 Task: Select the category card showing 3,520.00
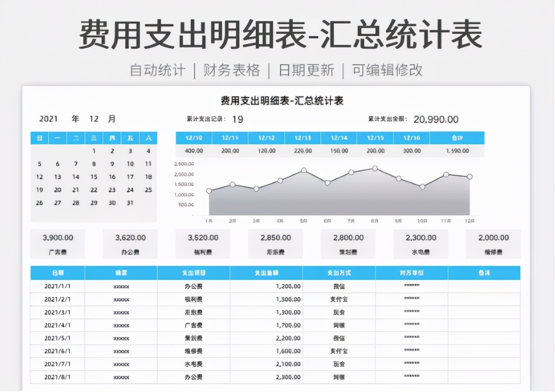pyautogui.click(x=203, y=244)
